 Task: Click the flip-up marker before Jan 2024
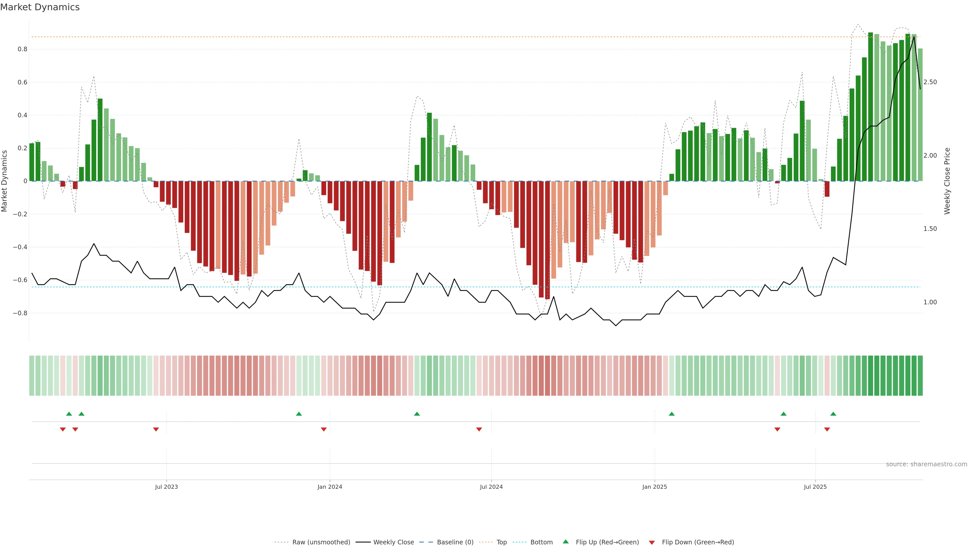299,414
